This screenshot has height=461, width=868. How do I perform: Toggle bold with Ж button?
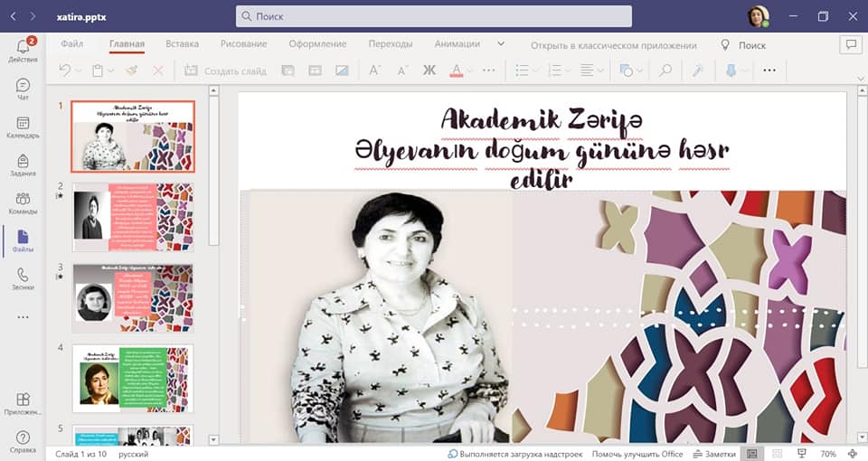pos(429,71)
